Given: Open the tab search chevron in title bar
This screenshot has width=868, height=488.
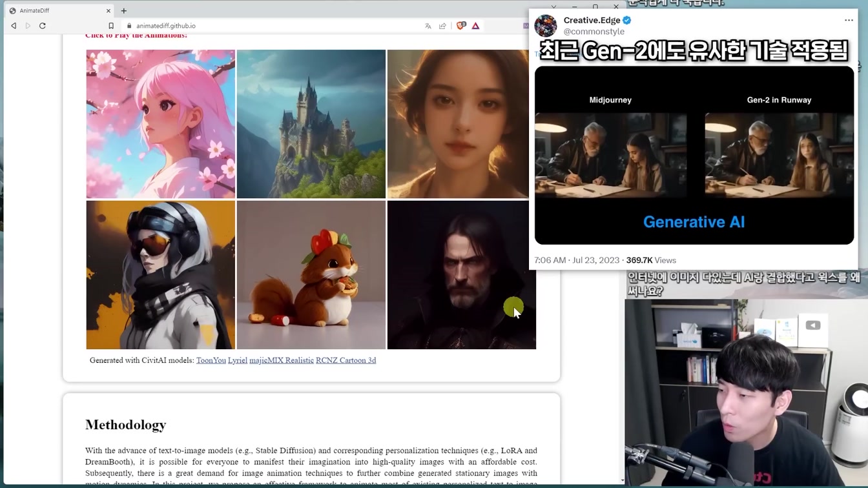Looking at the screenshot, I should [553, 7].
